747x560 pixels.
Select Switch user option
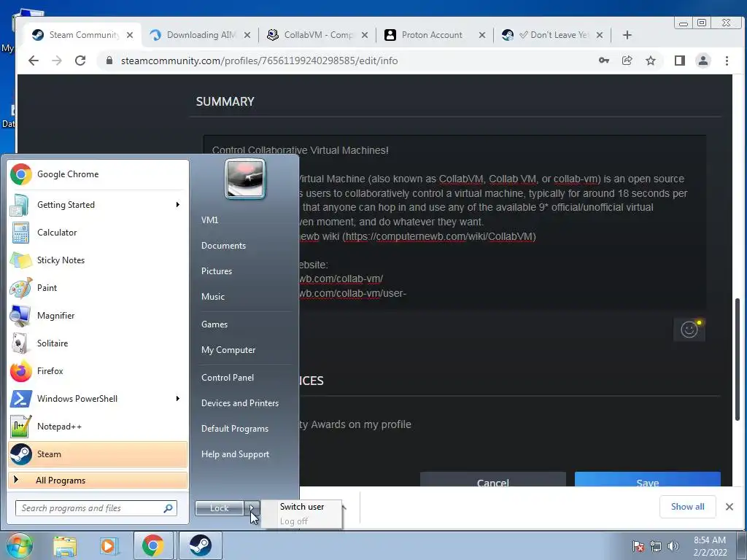[302, 507]
